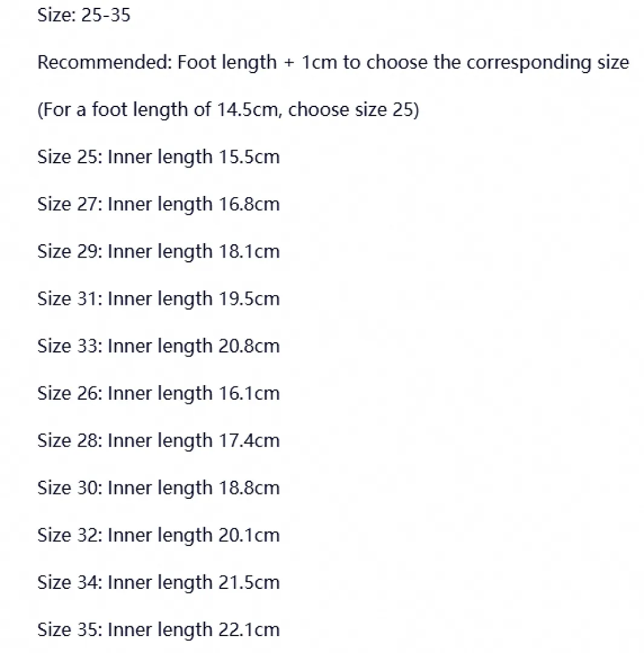Select the Size 34 inner length 21.5cm line
This screenshot has width=644, height=653.
[x=158, y=583]
